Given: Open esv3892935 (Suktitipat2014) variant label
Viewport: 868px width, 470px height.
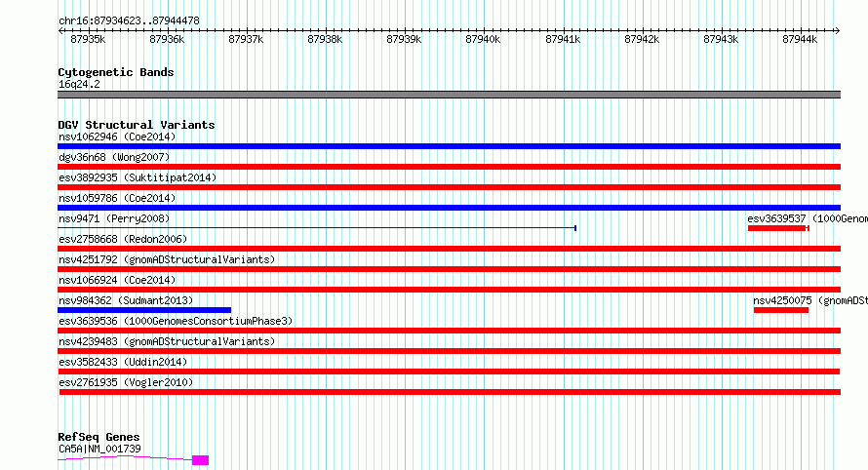Looking at the screenshot, I should 138,177.
